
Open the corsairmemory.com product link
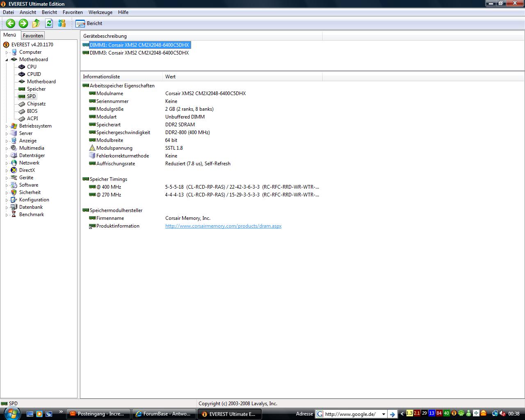click(x=223, y=226)
